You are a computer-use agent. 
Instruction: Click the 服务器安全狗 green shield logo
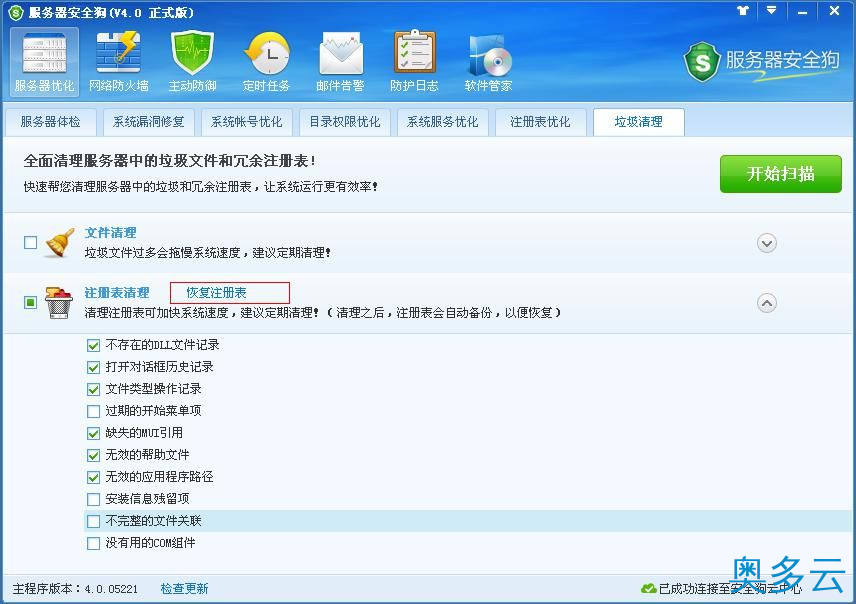click(702, 62)
